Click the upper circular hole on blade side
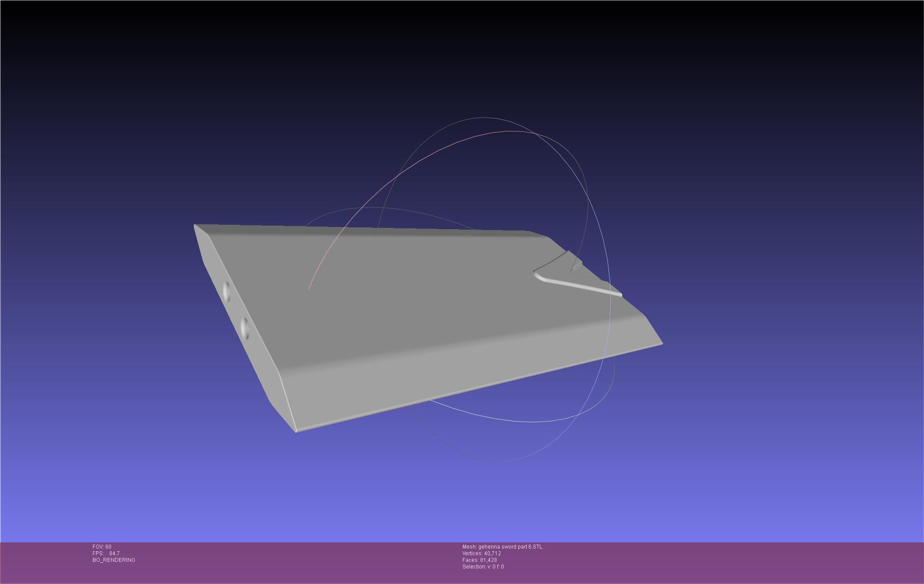Image resolution: width=924 pixels, height=584 pixels. pos(227,292)
